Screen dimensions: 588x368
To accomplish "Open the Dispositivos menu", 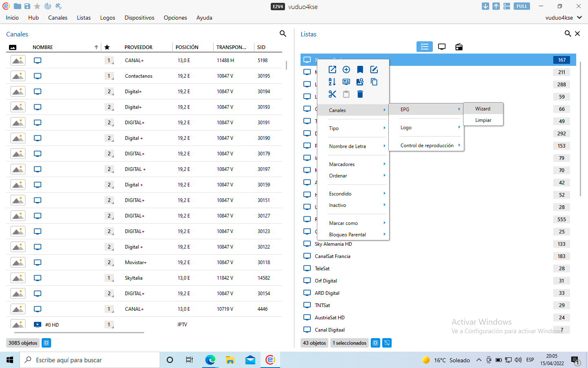I will (x=139, y=18).
